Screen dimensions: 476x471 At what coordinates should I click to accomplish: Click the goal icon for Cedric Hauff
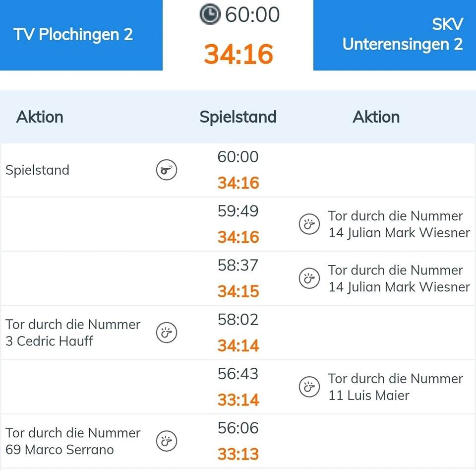tap(166, 333)
